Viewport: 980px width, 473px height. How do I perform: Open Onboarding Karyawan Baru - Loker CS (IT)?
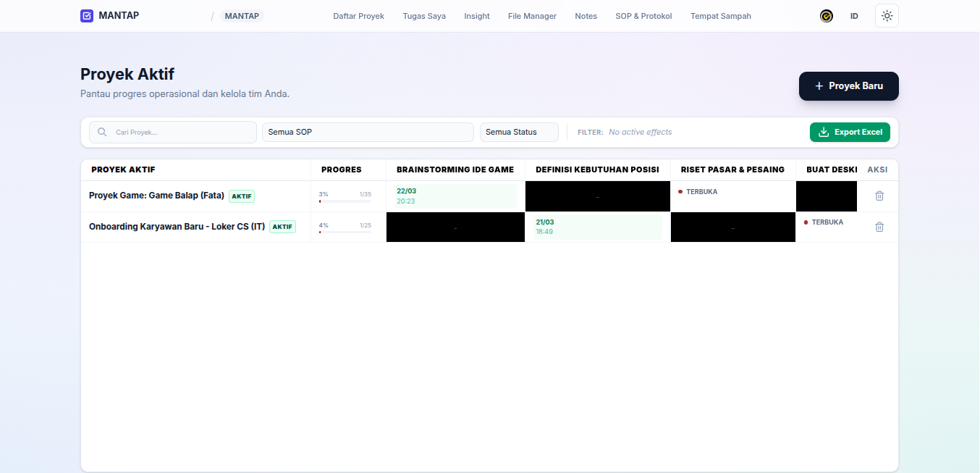coord(177,227)
